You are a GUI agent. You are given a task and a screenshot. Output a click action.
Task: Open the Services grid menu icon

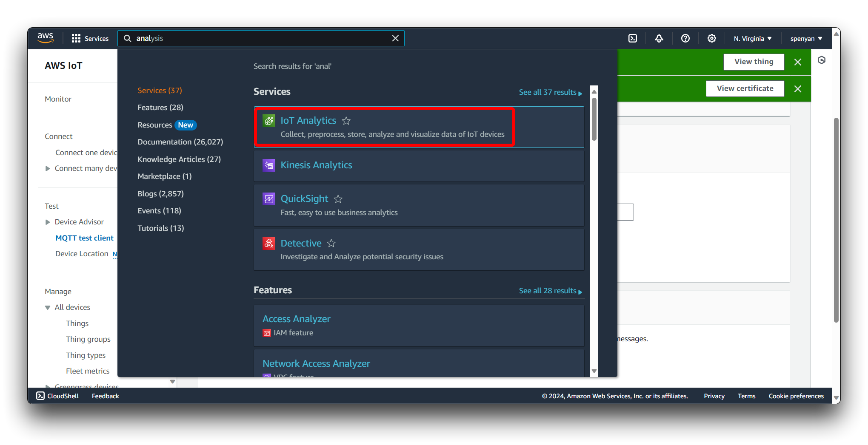coord(76,38)
